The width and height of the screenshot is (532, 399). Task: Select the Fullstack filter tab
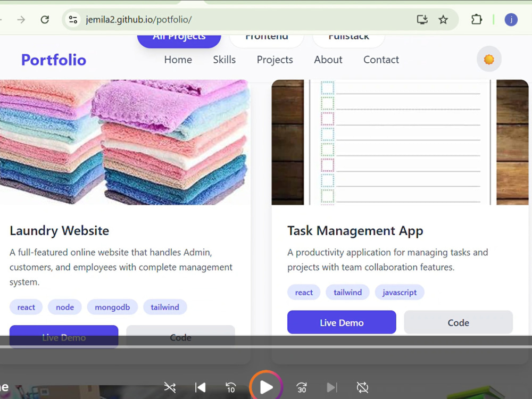[348, 41]
